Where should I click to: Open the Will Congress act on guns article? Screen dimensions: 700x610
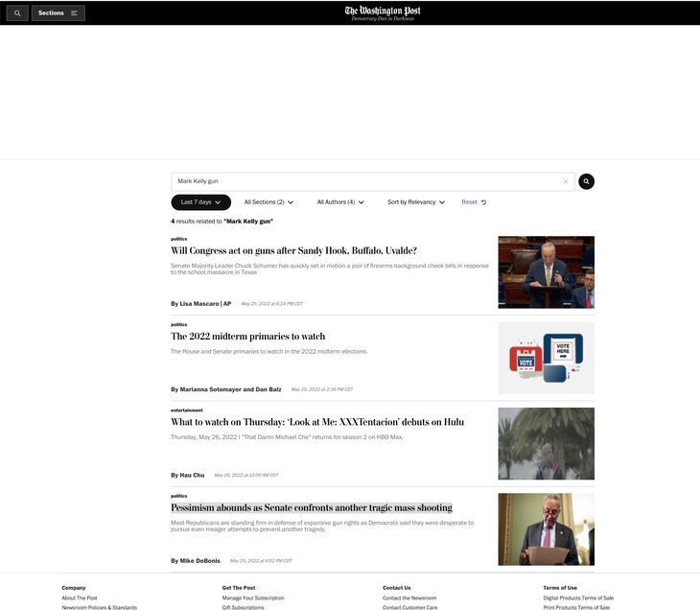293,251
